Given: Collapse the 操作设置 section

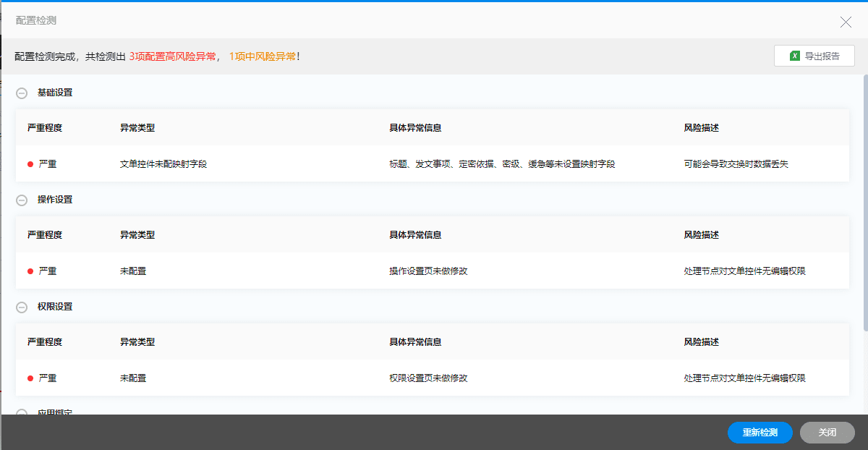Looking at the screenshot, I should tap(22, 200).
